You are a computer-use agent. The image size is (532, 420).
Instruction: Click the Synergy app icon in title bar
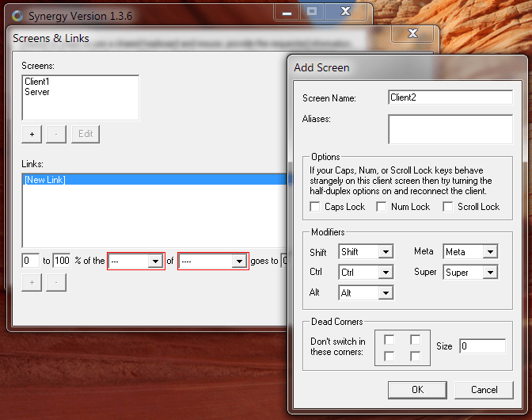click(x=17, y=16)
